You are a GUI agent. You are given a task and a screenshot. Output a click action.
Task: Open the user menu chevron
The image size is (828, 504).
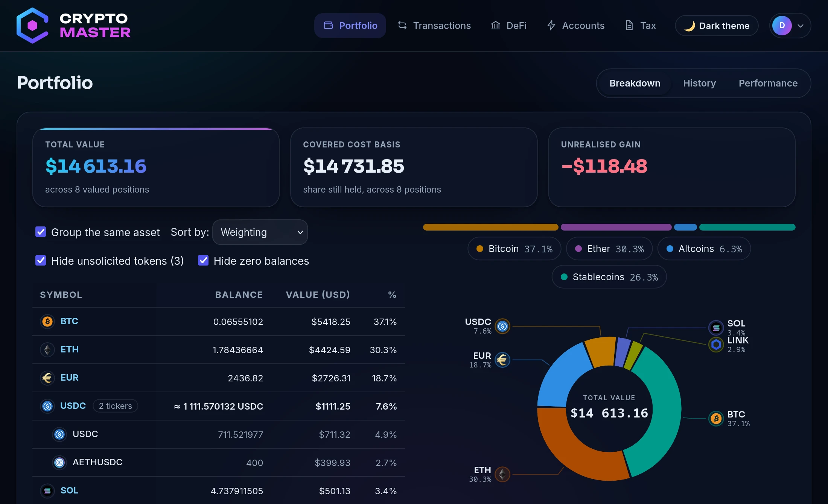(x=801, y=26)
